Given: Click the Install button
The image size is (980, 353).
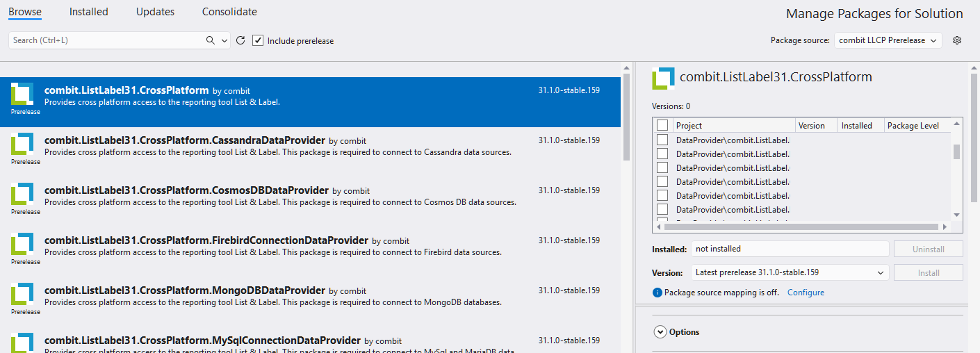Looking at the screenshot, I should click(928, 273).
